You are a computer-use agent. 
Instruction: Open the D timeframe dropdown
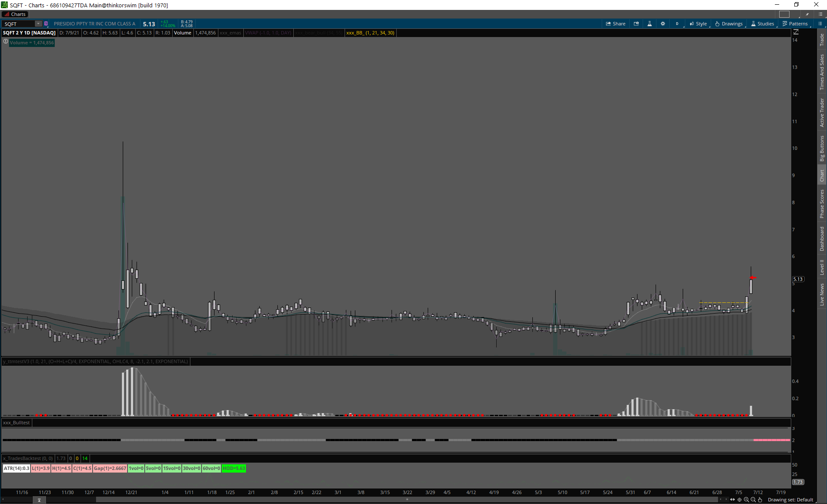pos(677,24)
